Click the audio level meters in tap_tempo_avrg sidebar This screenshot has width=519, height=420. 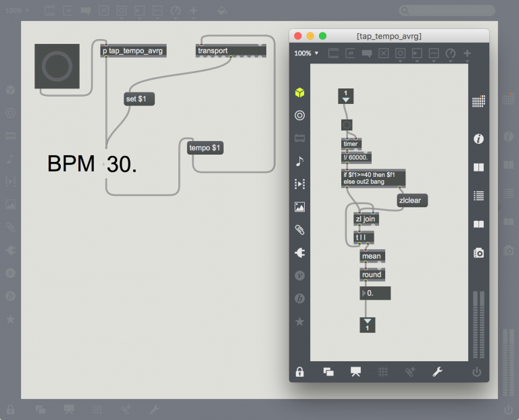478,325
